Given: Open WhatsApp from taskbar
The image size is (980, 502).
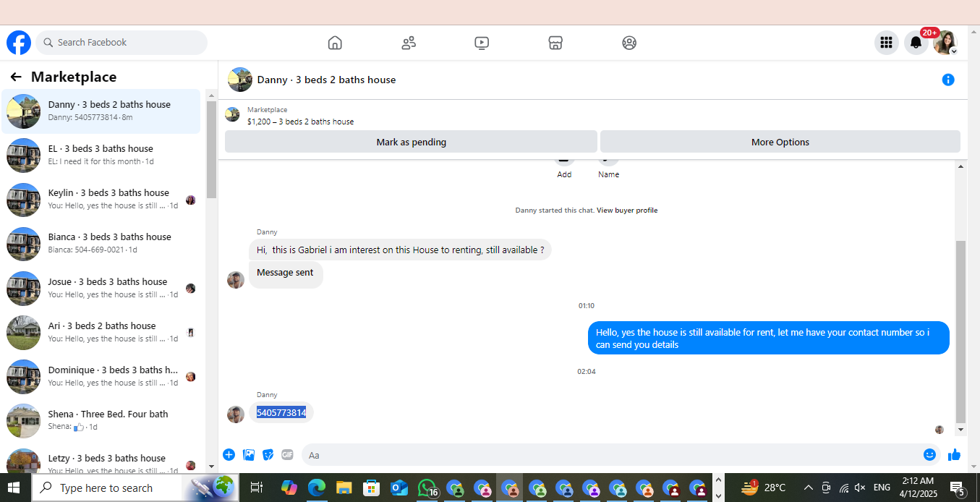Looking at the screenshot, I should coord(427,488).
